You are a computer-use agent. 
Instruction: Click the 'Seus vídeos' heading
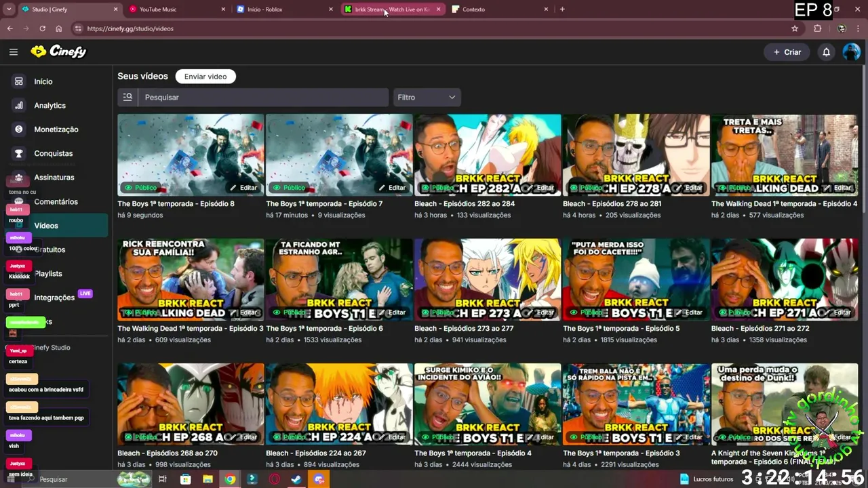[x=142, y=77]
